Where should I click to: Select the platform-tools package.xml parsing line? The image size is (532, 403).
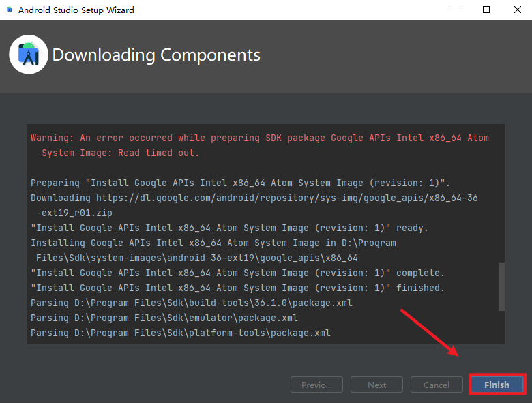[180, 333]
